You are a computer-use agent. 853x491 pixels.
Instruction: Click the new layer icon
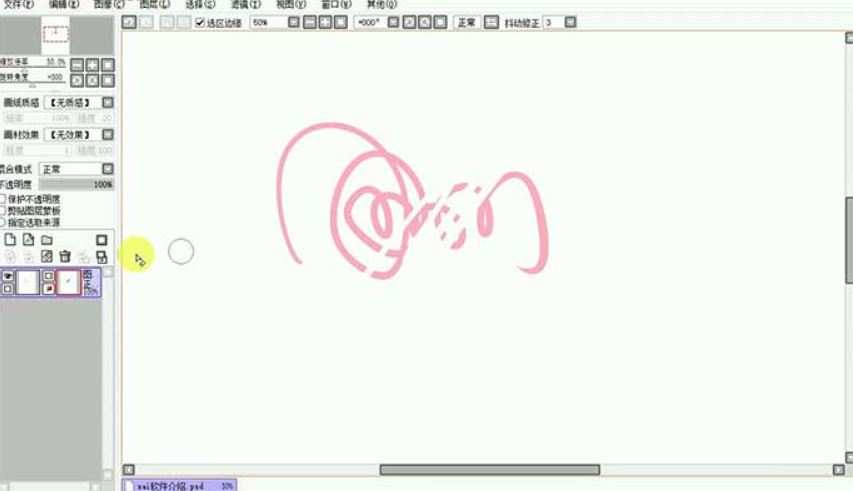click(10, 240)
